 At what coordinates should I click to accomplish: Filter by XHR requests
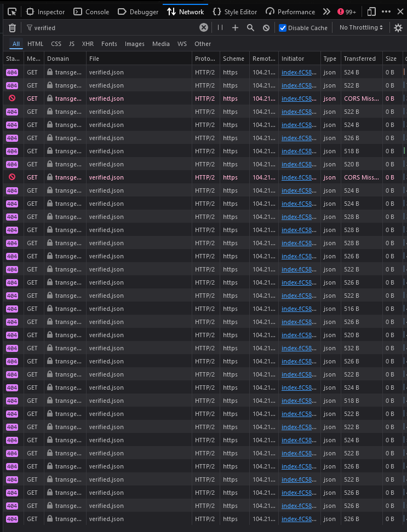[x=88, y=44]
